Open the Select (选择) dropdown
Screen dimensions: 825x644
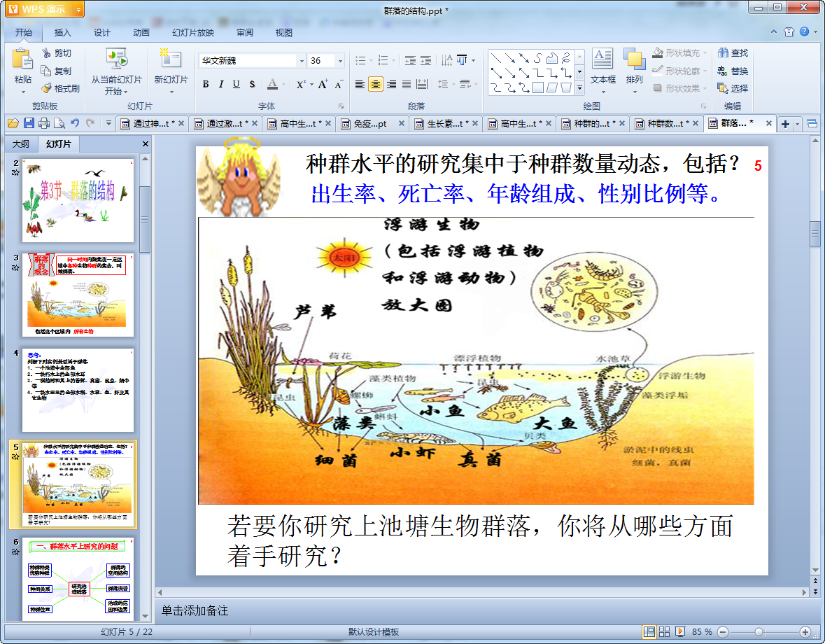click(733, 88)
